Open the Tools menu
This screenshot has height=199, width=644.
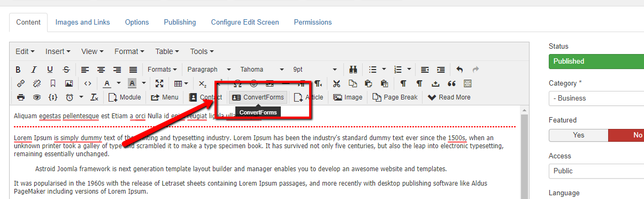[202, 51]
